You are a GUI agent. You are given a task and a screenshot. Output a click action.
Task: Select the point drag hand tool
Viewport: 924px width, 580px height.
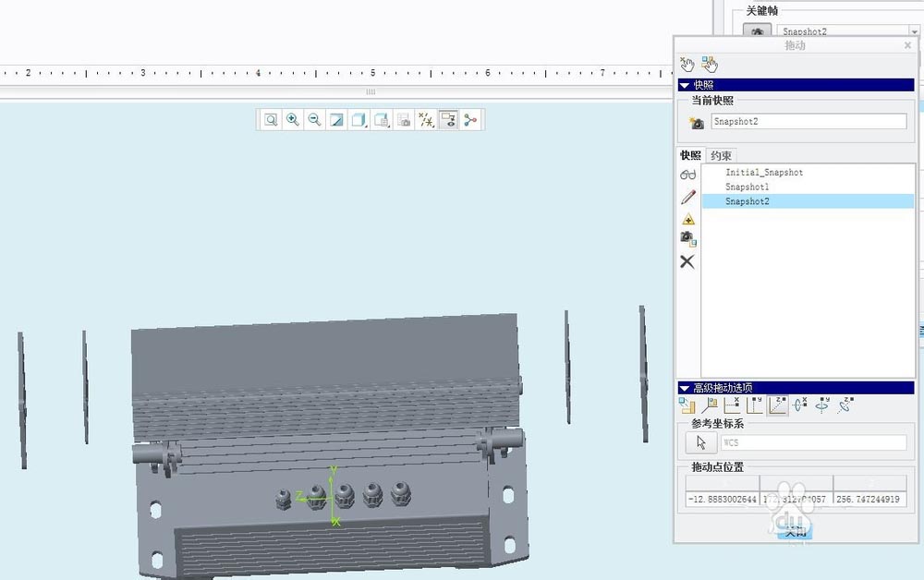click(687, 63)
